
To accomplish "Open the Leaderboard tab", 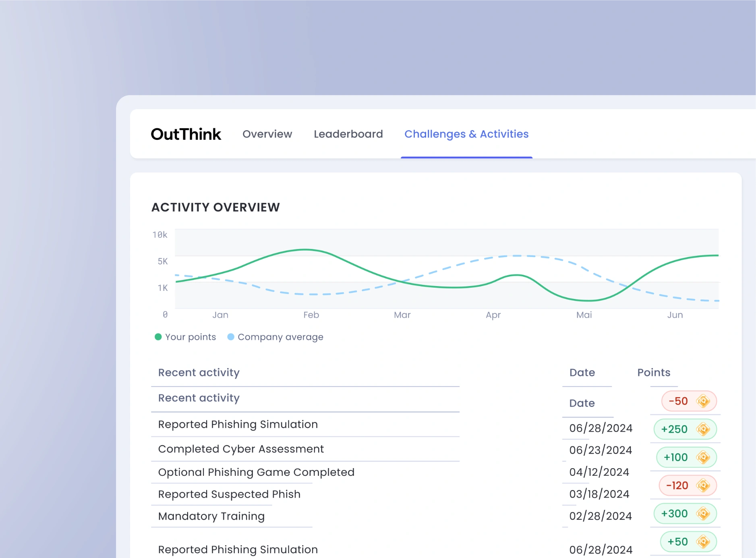I will point(348,134).
